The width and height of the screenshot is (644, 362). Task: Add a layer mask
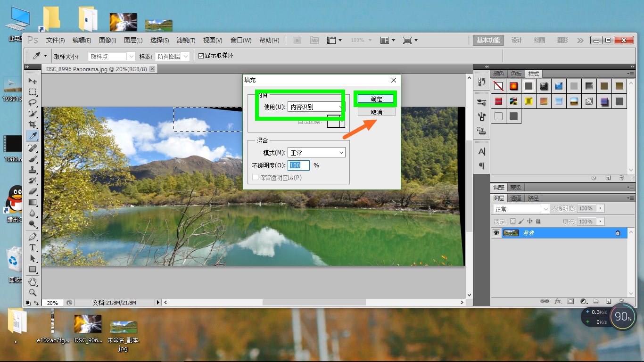[570, 301]
